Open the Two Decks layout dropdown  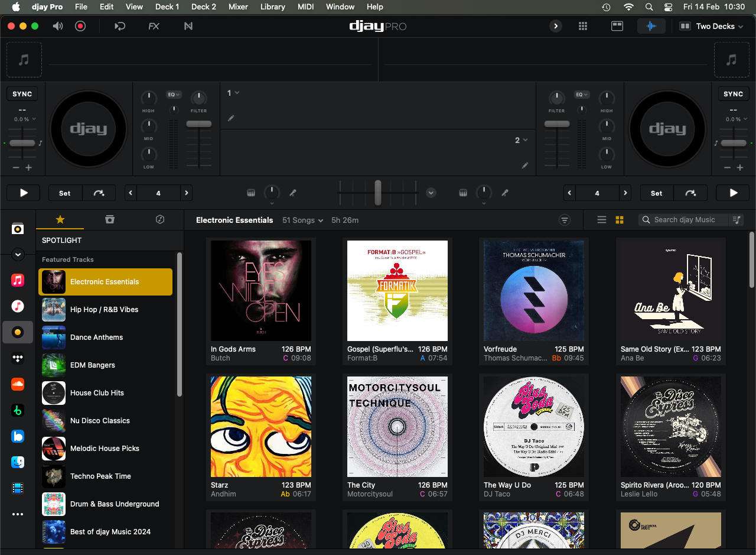(711, 26)
